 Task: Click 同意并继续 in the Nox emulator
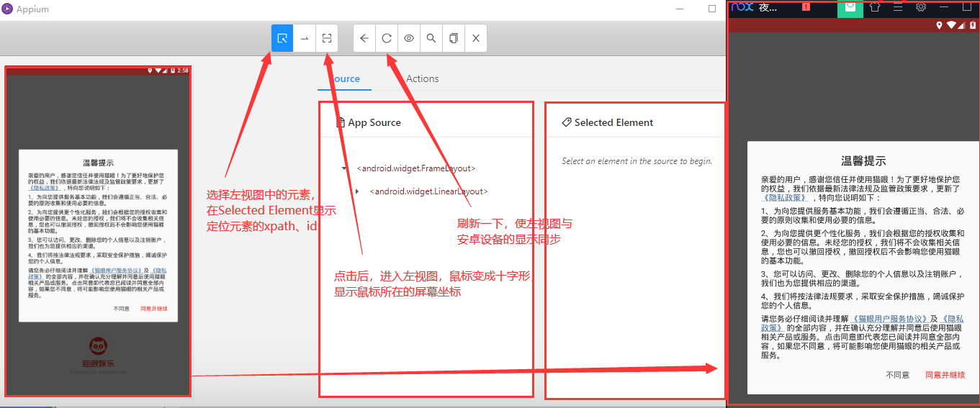click(x=944, y=375)
